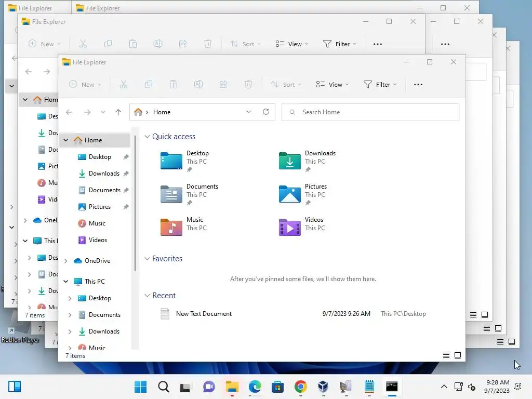Click the Share icon in front window toolbar
The width and height of the screenshot is (532, 399).
pyautogui.click(x=223, y=85)
